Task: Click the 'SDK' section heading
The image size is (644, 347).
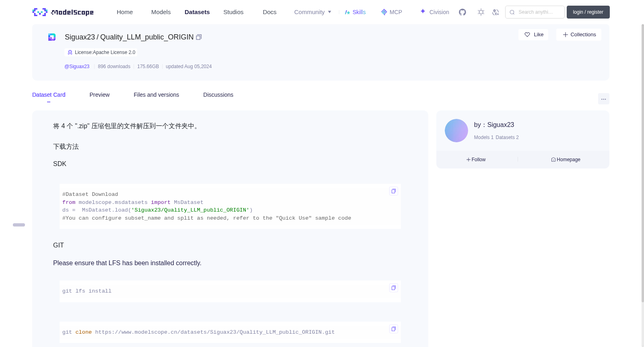Action: (60, 164)
